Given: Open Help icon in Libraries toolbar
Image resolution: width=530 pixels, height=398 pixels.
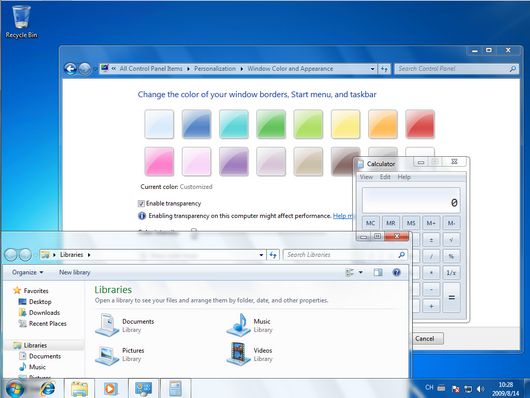Looking at the screenshot, I should (396, 272).
